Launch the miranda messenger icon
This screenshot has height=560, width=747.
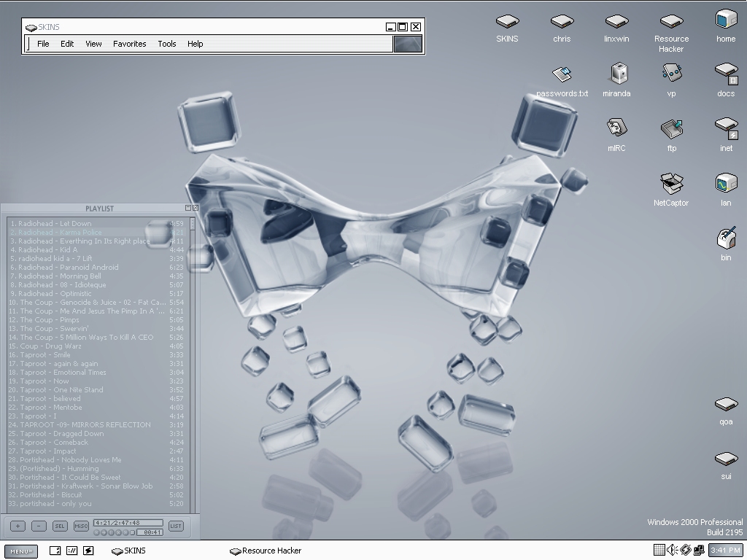pos(619,74)
